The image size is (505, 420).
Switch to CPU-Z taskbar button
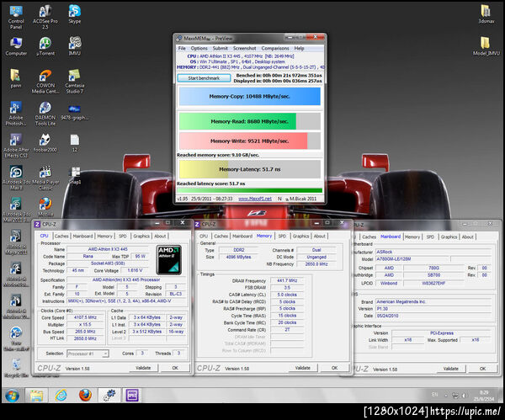click(x=132, y=396)
